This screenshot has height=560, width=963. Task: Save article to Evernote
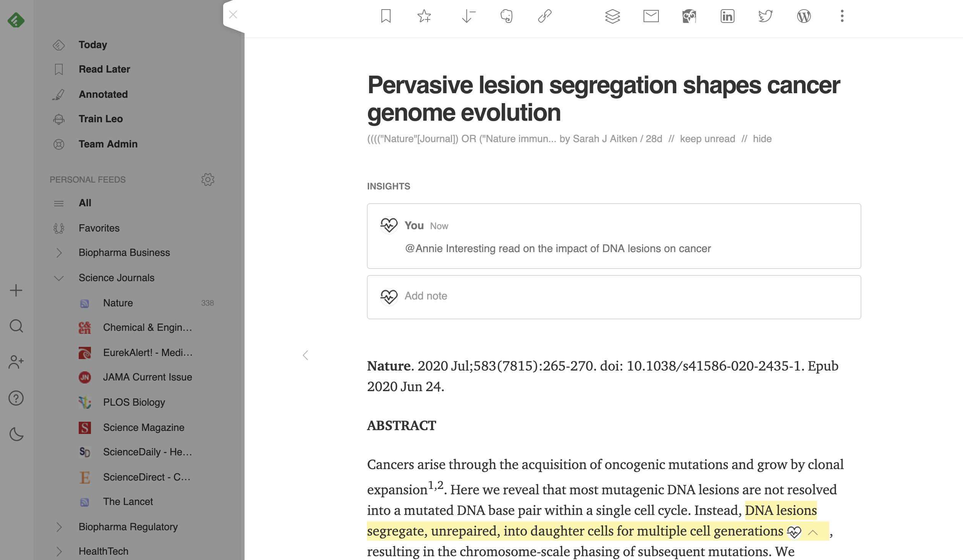click(x=506, y=16)
